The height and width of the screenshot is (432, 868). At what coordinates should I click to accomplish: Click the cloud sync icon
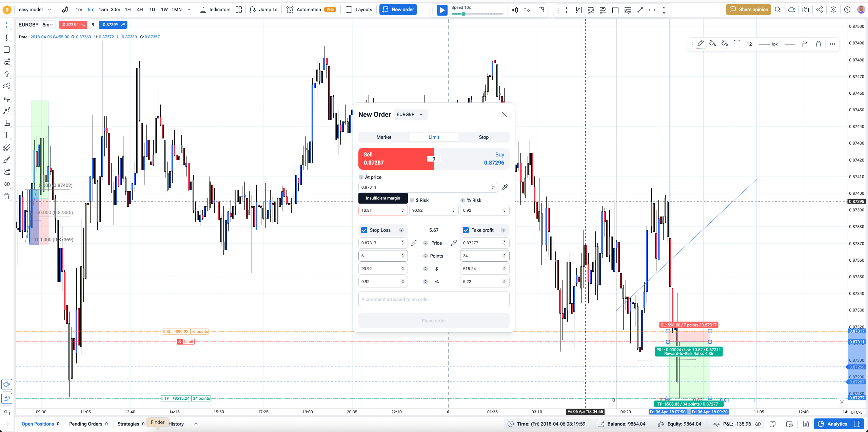click(792, 10)
